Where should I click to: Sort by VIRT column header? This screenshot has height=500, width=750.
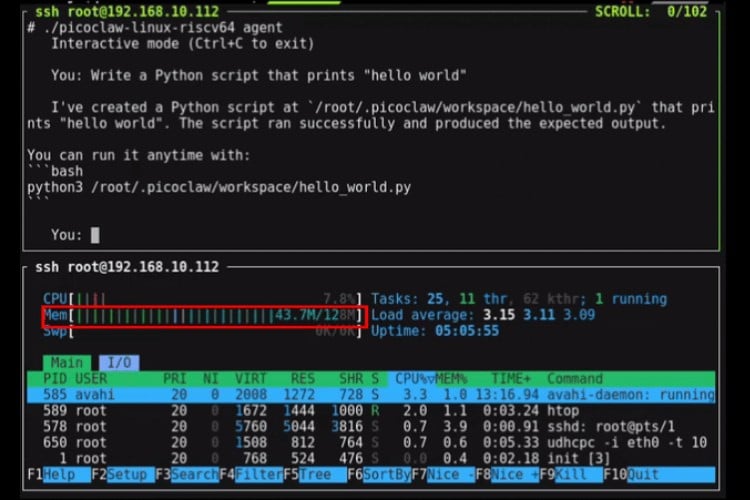(251, 378)
